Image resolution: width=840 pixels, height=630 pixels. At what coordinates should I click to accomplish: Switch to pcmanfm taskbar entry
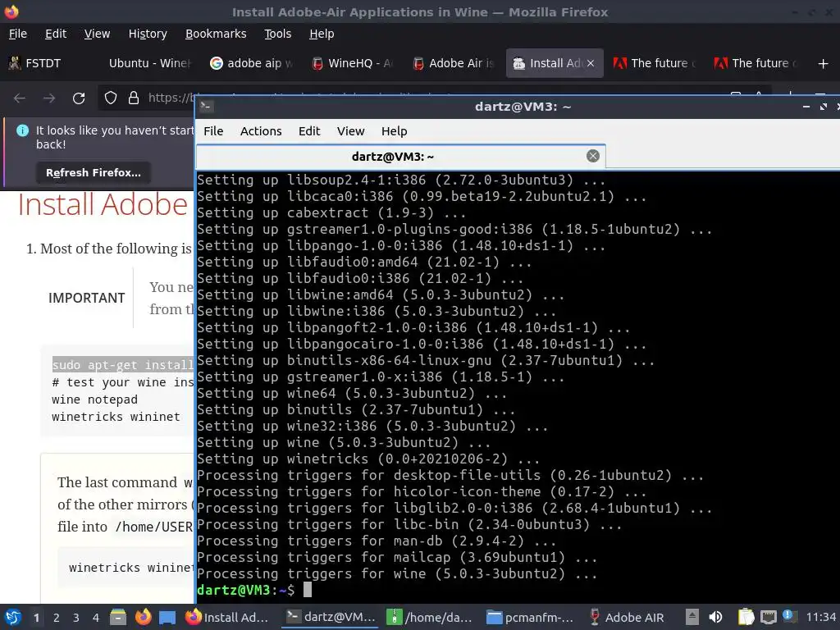(530, 617)
